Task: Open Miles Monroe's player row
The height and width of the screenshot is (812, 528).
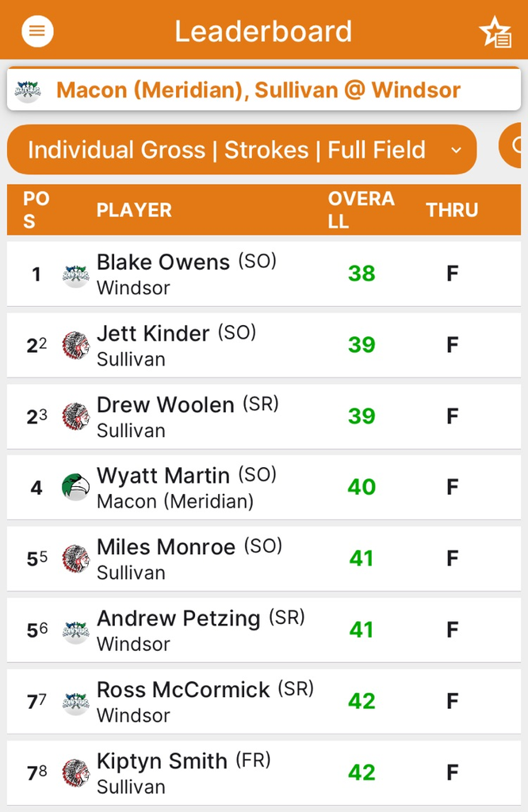Action: pyautogui.click(x=264, y=559)
